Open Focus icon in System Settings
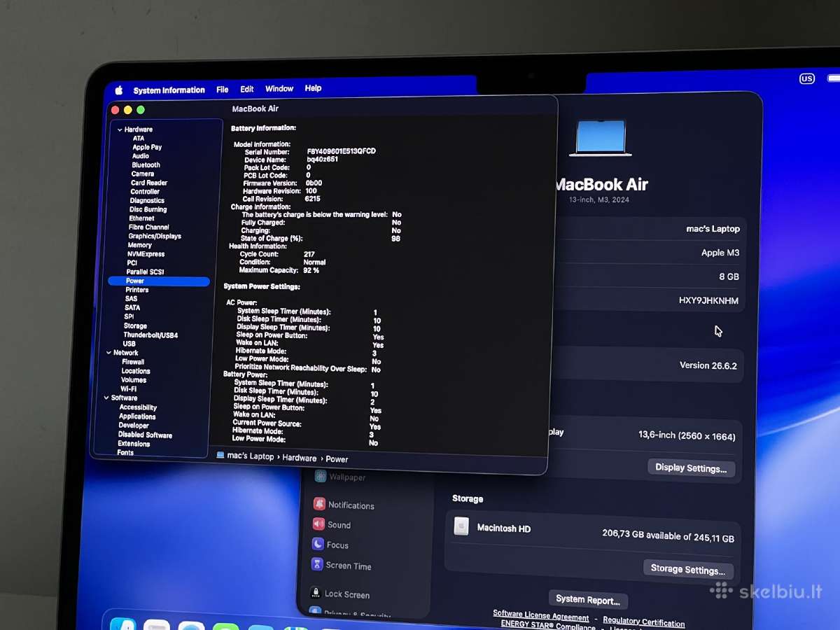 [318, 544]
